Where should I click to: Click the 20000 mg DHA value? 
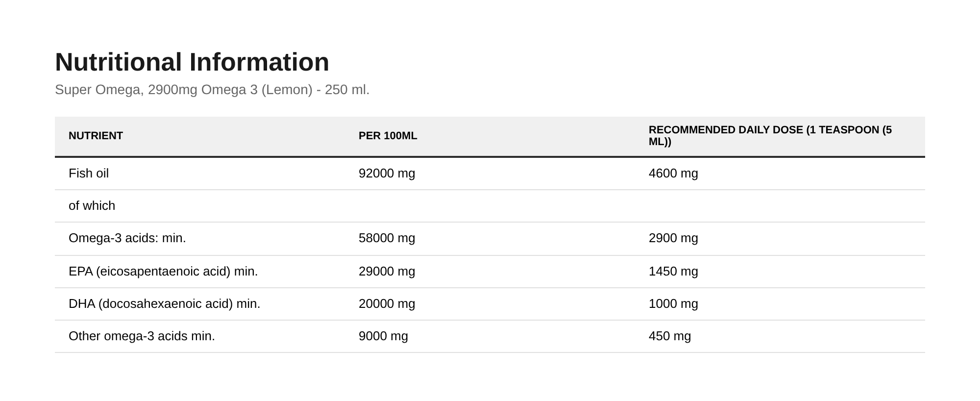(387, 303)
